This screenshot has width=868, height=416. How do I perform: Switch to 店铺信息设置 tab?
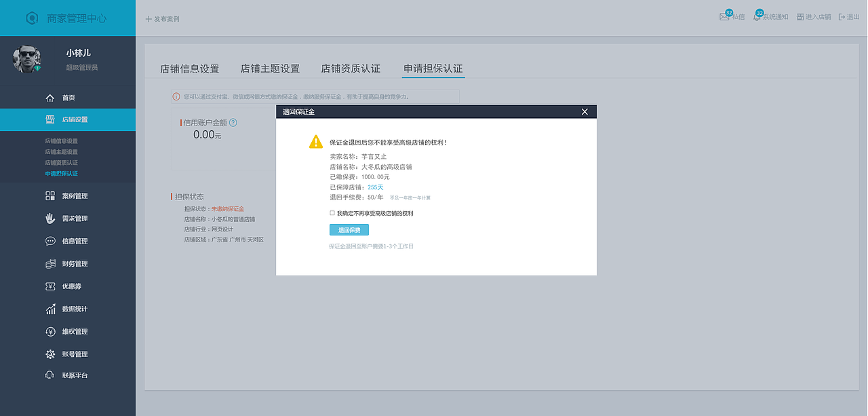[x=190, y=69]
